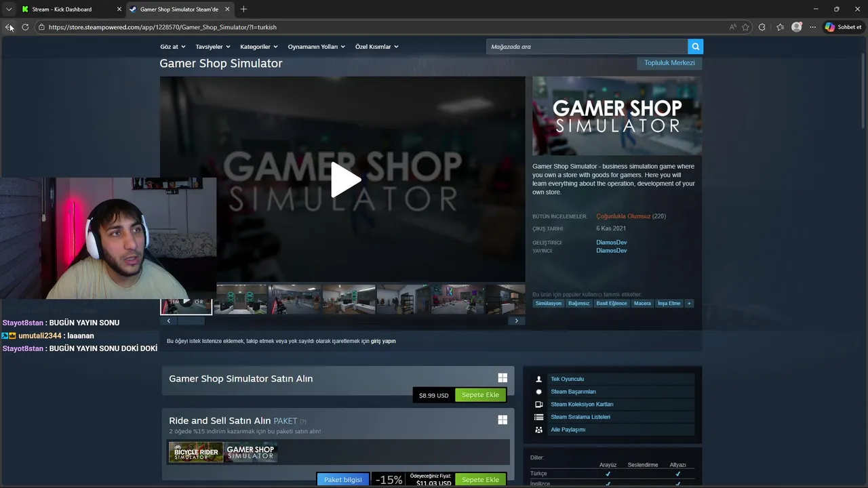This screenshot has height=488, width=868.
Task: Select the İnşa Etme tag
Action: click(x=669, y=304)
